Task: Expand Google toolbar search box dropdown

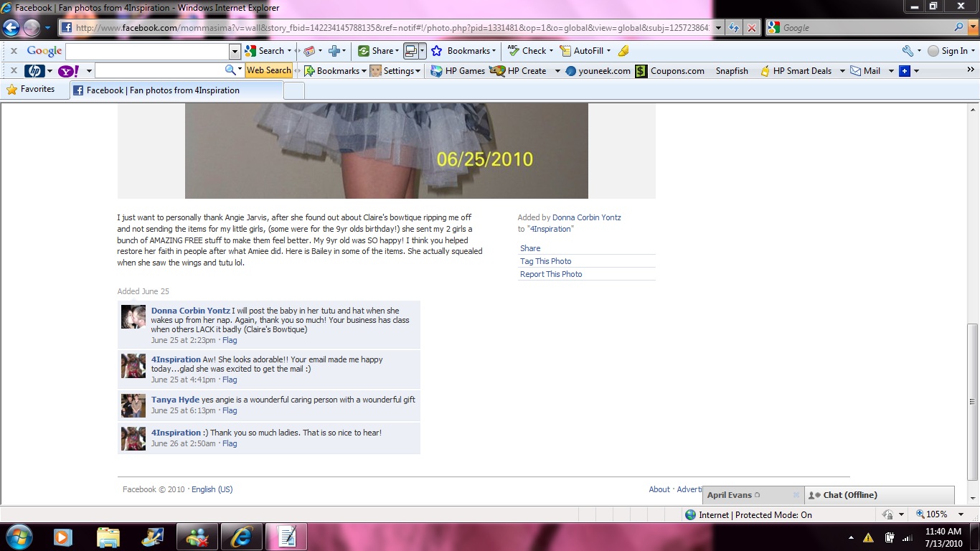Action: 235,51
